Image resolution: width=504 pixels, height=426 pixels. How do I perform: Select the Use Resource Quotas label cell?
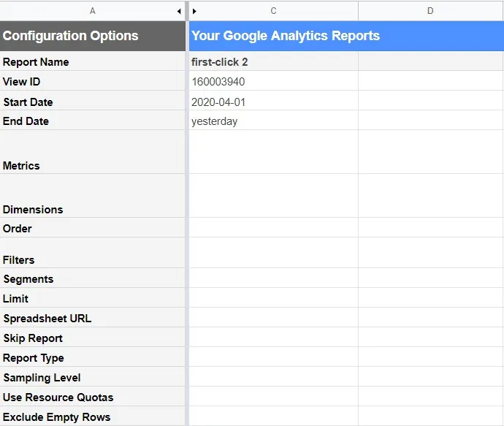[93, 397]
